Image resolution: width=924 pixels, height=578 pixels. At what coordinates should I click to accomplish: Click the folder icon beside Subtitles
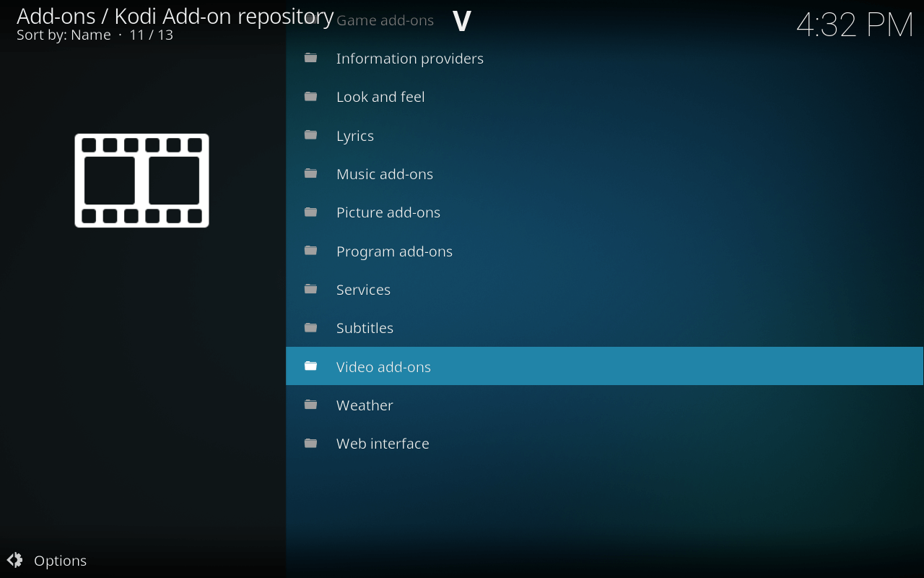tap(311, 327)
